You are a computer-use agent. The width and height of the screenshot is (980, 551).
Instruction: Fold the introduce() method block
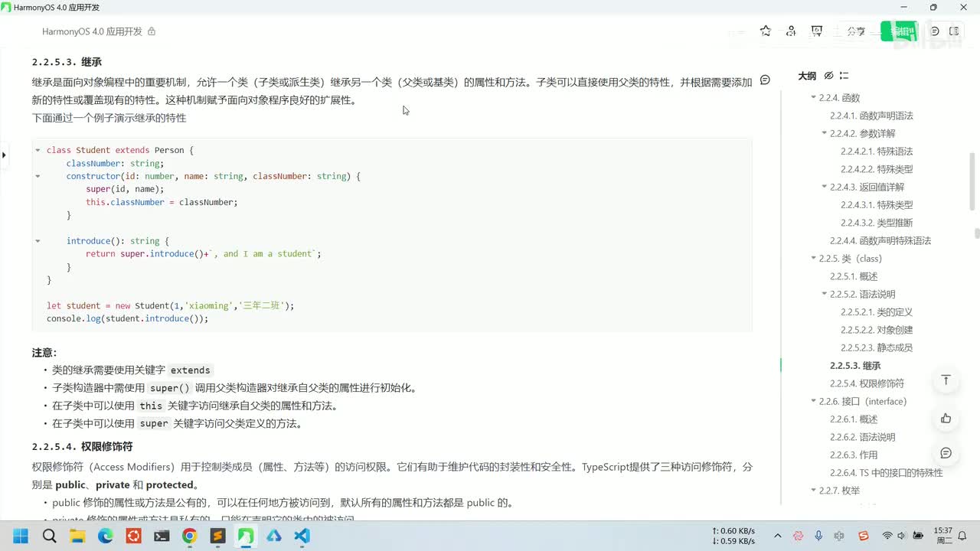pyautogui.click(x=38, y=241)
